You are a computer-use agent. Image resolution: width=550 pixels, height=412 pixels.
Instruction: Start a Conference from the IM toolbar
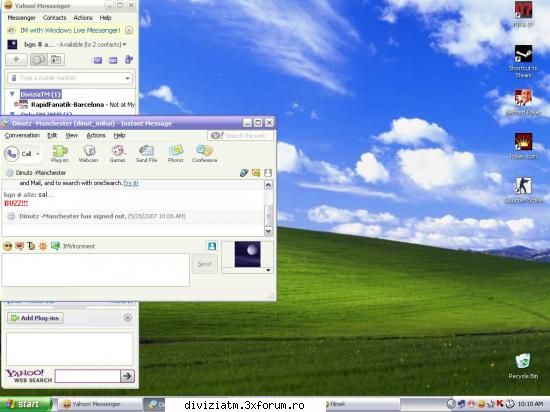click(204, 154)
